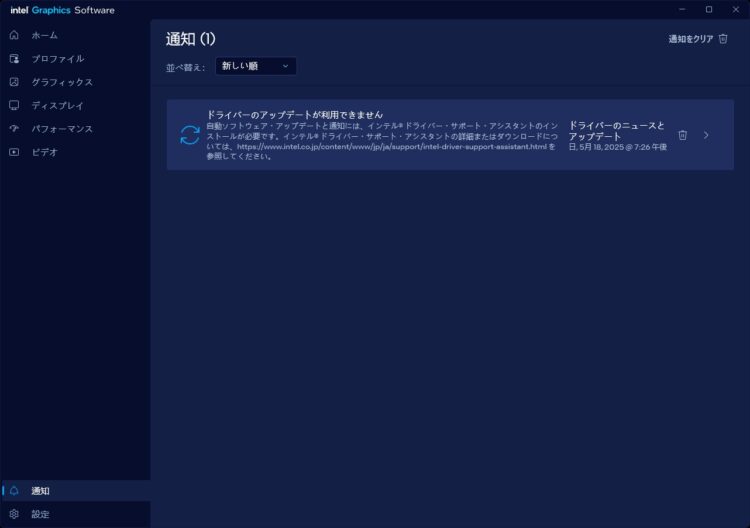The image size is (750, 528).
Task: Click the 通知 bell icon
Action: [x=14, y=490]
